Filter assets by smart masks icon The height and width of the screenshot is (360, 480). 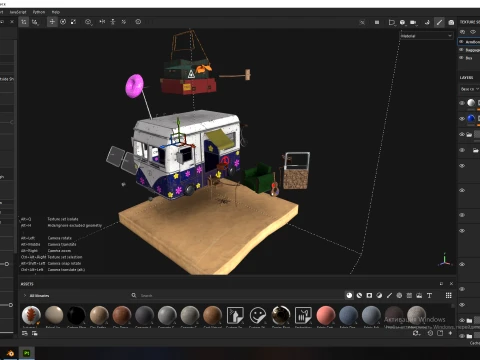tap(369, 295)
